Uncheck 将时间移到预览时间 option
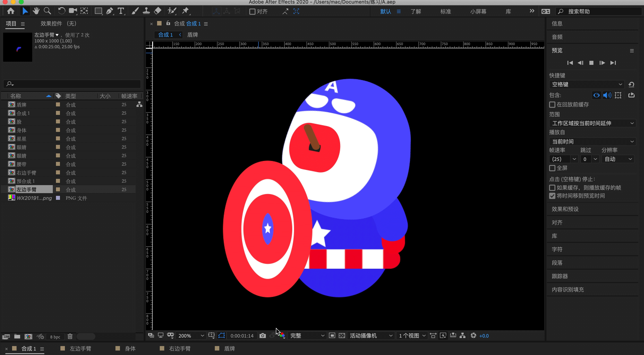This screenshot has width=644, height=355. 552,196
